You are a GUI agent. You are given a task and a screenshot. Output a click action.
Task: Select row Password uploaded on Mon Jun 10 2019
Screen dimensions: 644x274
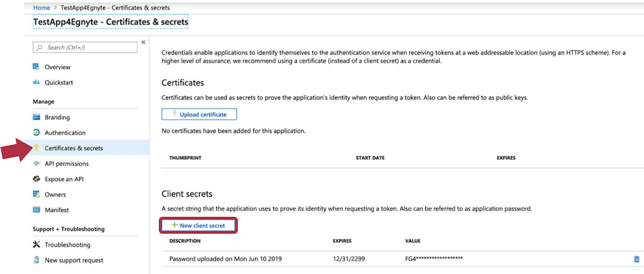coord(225,259)
